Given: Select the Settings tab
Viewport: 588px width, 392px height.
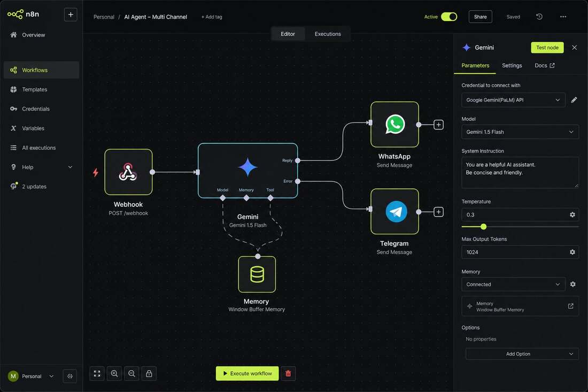Looking at the screenshot, I should click(x=512, y=66).
